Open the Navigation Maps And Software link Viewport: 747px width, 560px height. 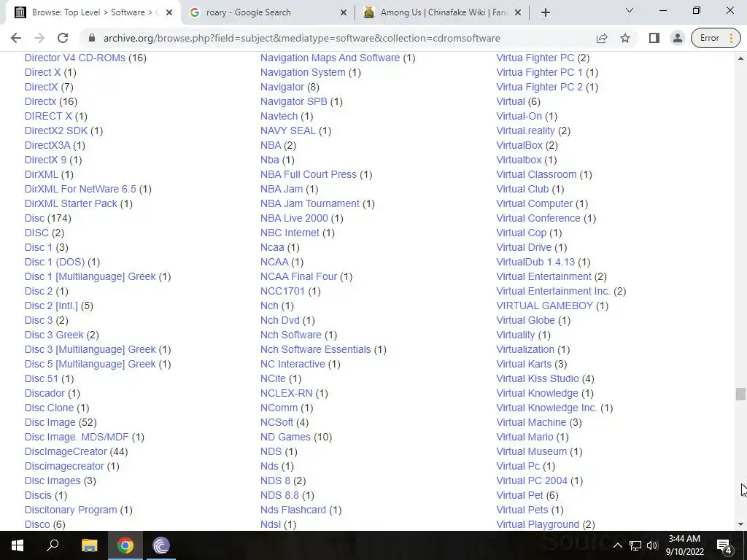click(x=330, y=58)
